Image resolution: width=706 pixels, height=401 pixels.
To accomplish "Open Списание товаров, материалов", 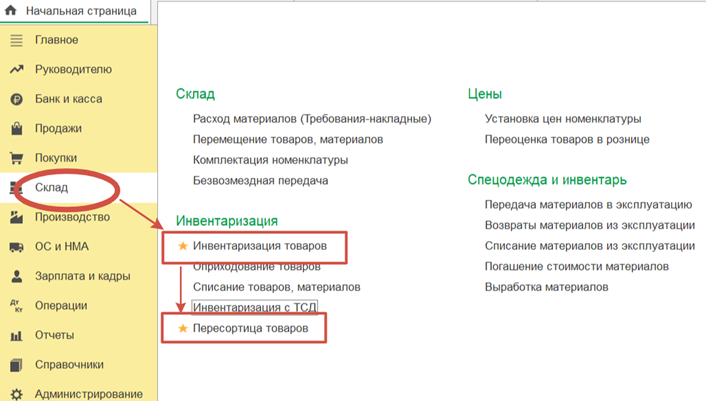I will point(276,287).
